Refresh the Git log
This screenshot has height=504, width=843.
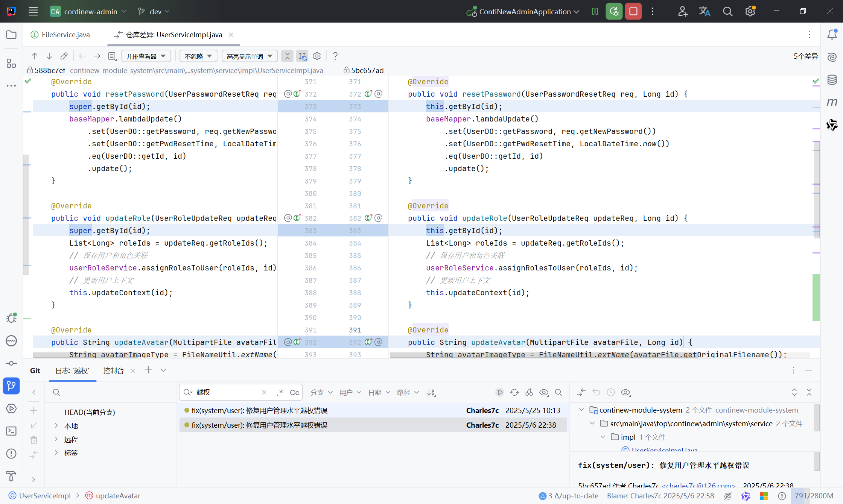click(x=514, y=393)
